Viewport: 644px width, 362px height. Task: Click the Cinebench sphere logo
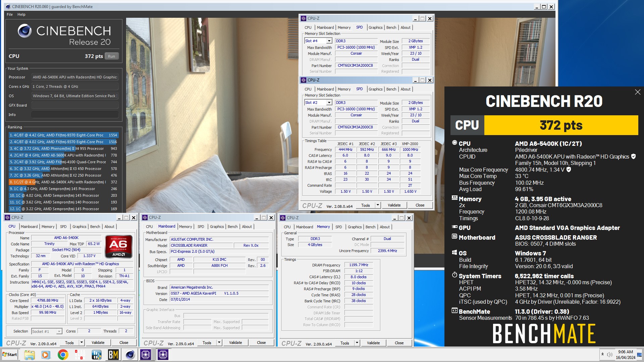(24, 31)
